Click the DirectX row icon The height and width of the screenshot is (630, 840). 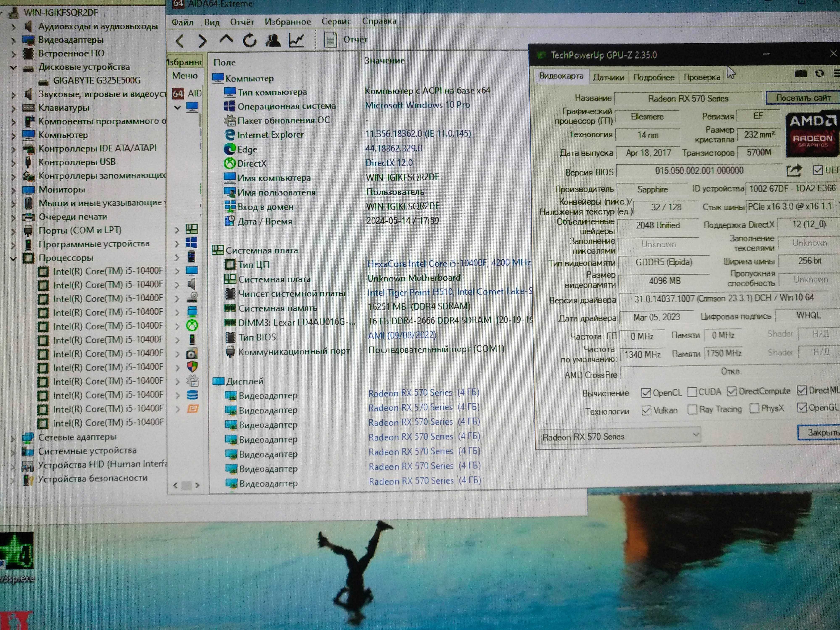(x=229, y=163)
